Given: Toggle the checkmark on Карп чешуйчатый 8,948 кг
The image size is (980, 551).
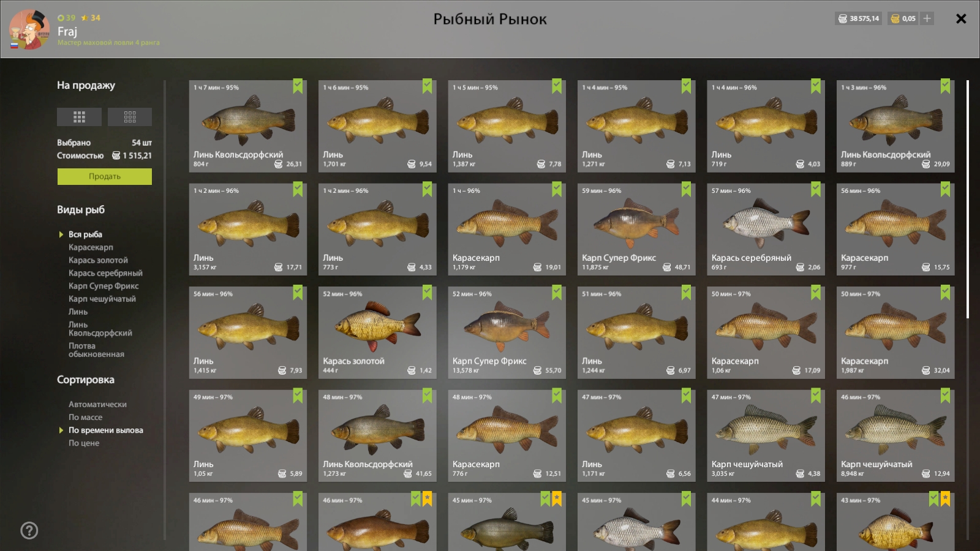Looking at the screenshot, I should [946, 395].
